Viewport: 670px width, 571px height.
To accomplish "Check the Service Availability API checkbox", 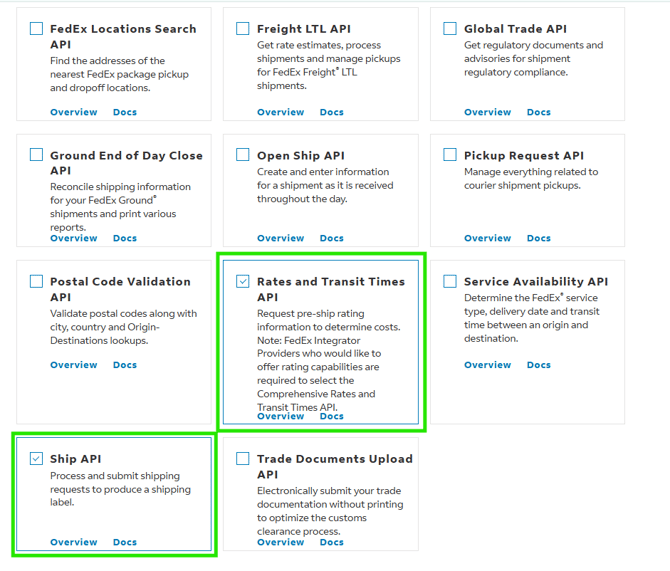I will coord(450,282).
